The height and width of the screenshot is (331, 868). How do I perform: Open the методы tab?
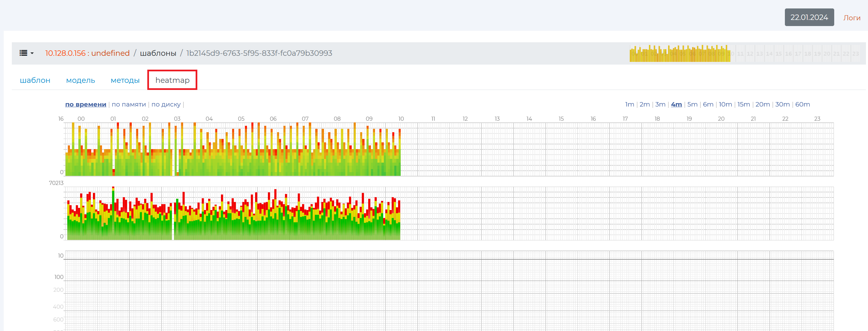point(125,80)
